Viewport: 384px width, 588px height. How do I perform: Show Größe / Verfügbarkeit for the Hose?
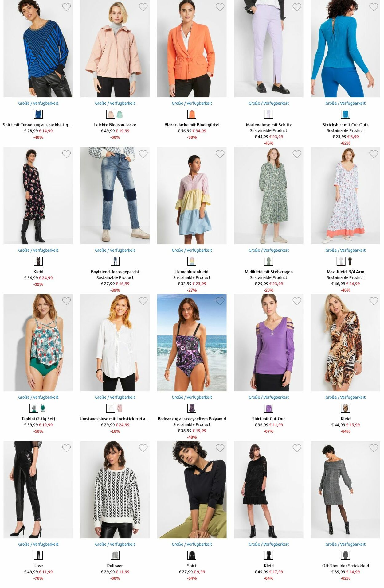pyautogui.click(x=38, y=544)
